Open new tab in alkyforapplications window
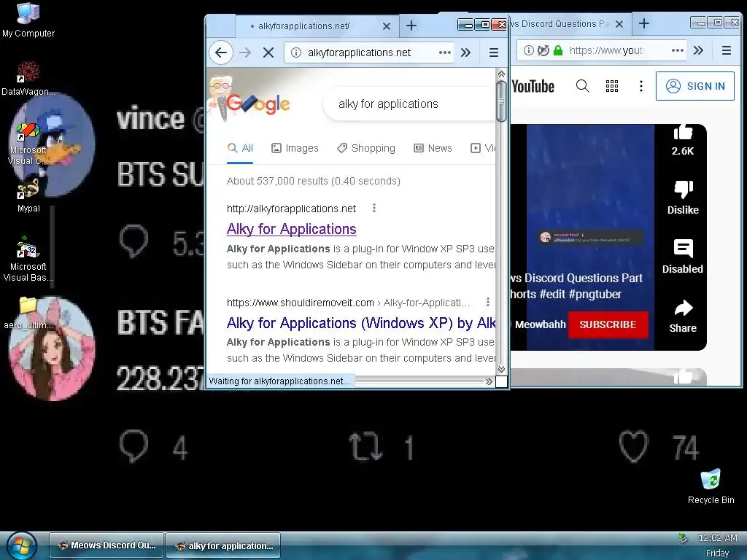This screenshot has height=560, width=747. click(x=411, y=26)
